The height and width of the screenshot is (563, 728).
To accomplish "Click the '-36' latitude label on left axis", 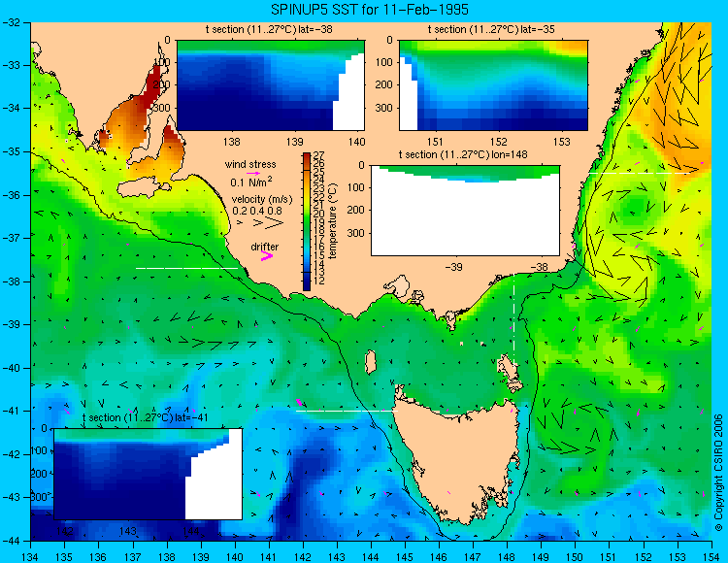I will tap(12, 195).
